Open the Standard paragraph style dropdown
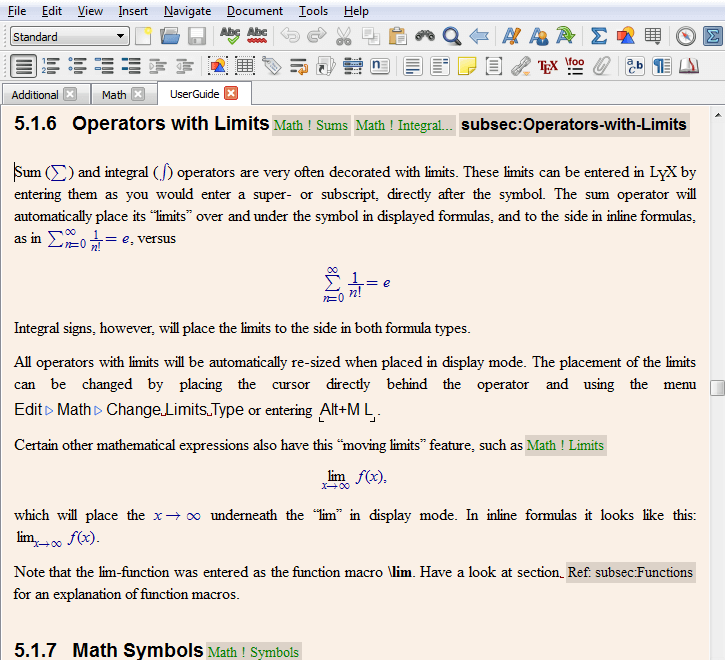This screenshot has height=660, width=725. point(69,37)
